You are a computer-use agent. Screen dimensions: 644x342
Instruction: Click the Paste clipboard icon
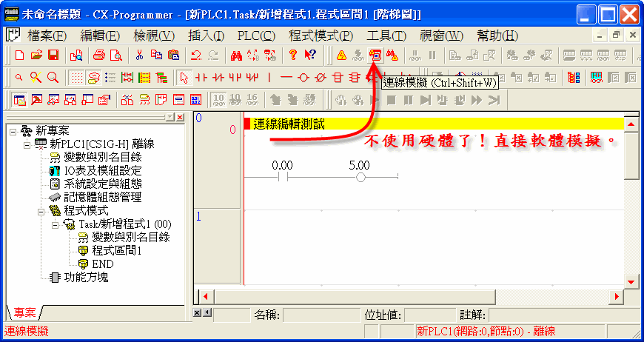coord(173,55)
